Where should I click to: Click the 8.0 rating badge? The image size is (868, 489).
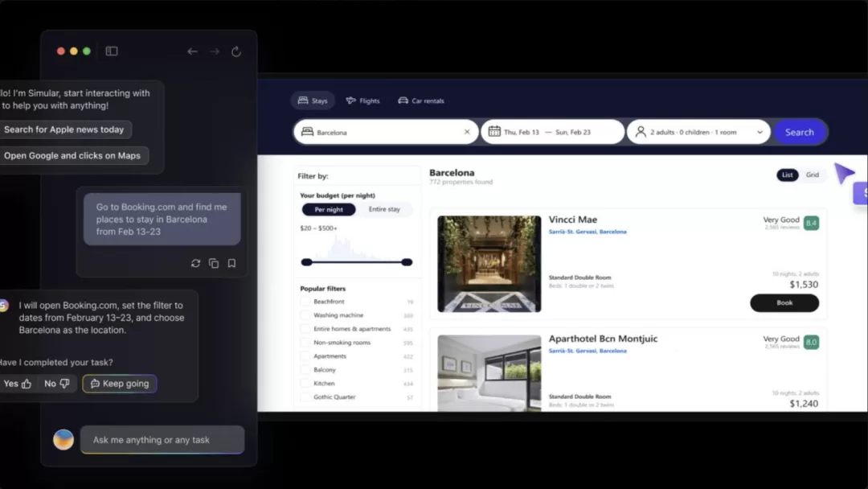click(x=811, y=343)
